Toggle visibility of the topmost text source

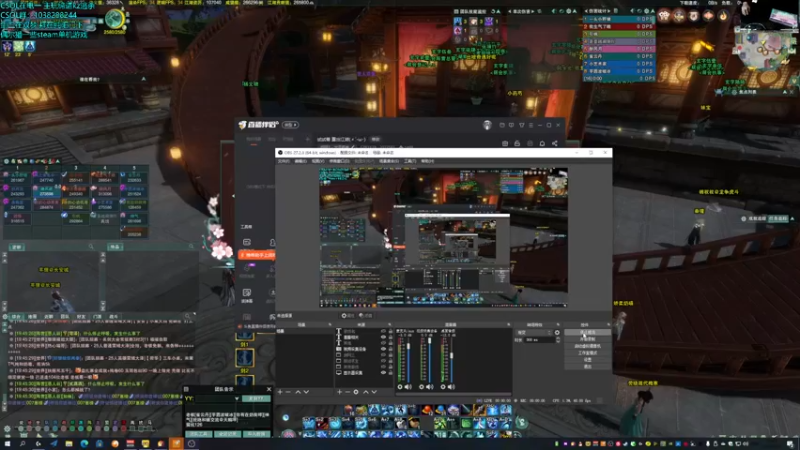point(383,331)
